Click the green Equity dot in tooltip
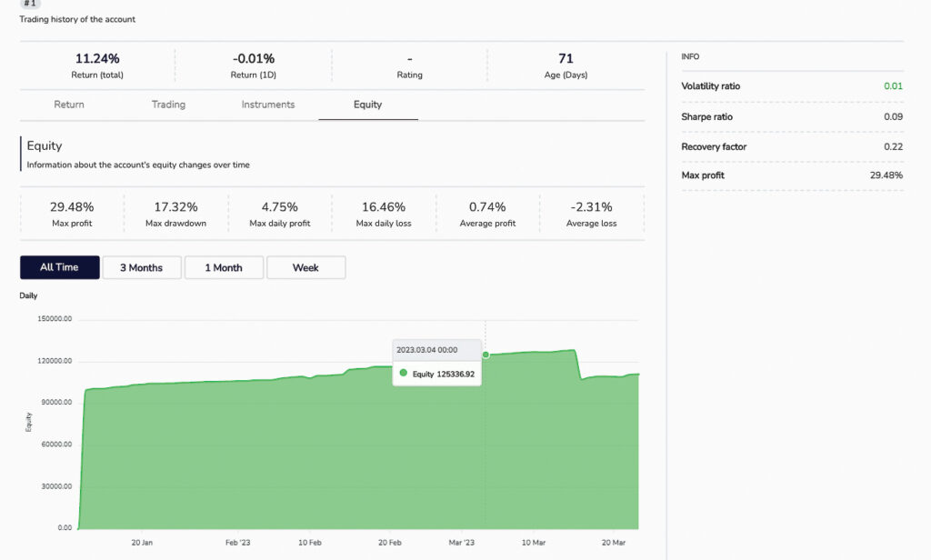The image size is (931, 560). [x=404, y=374]
